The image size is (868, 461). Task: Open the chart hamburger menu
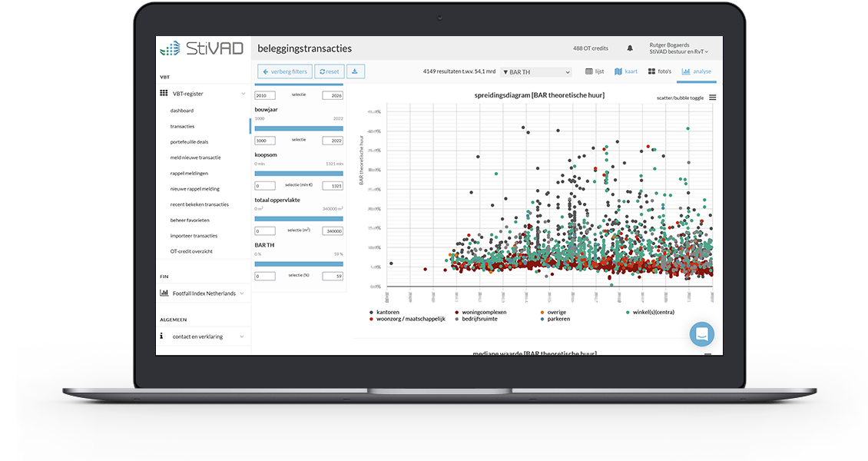click(712, 98)
